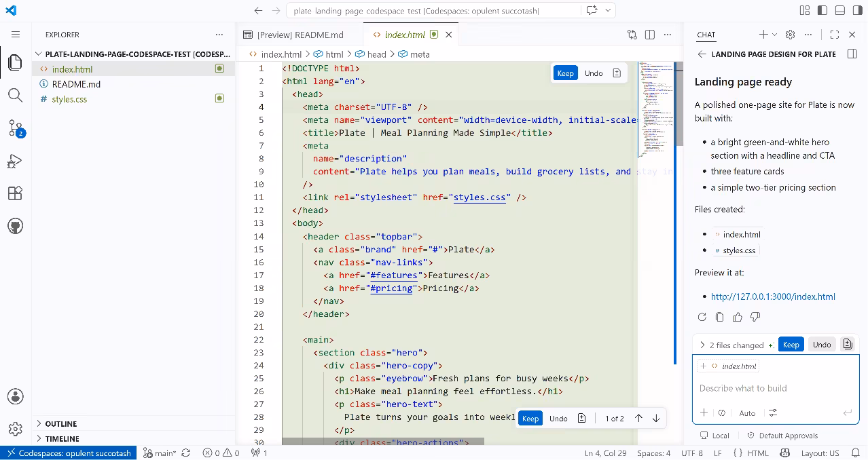Maximize the chat panel
Viewport: 868px width, 460px height.
point(835,35)
